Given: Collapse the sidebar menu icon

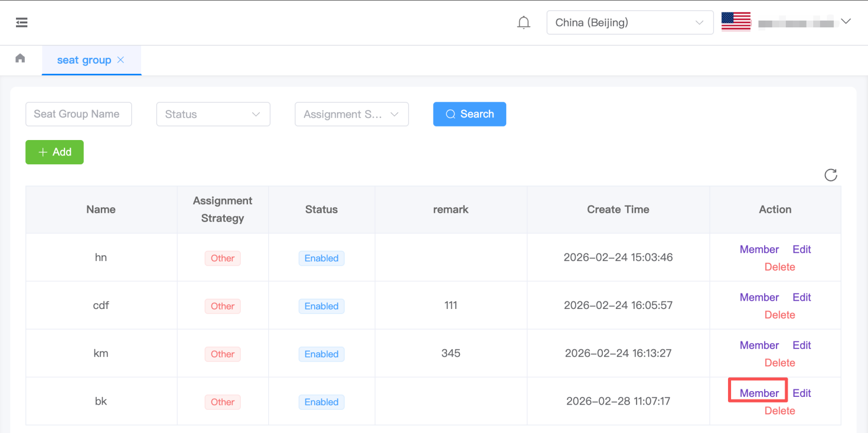Looking at the screenshot, I should coord(22,23).
